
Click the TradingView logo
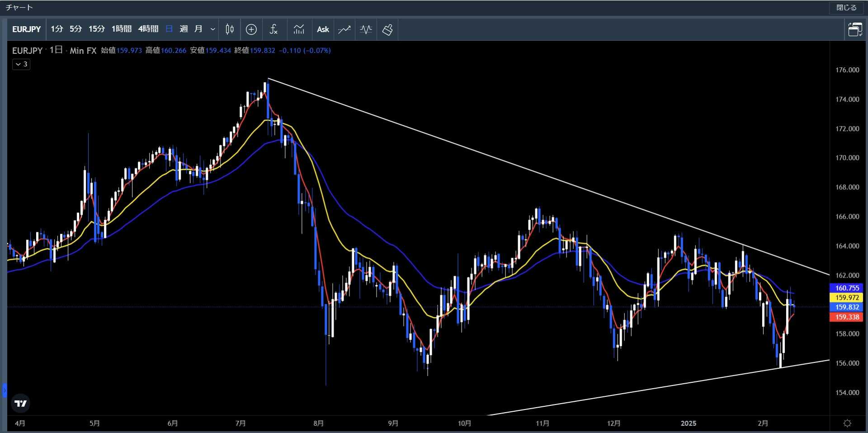20,403
